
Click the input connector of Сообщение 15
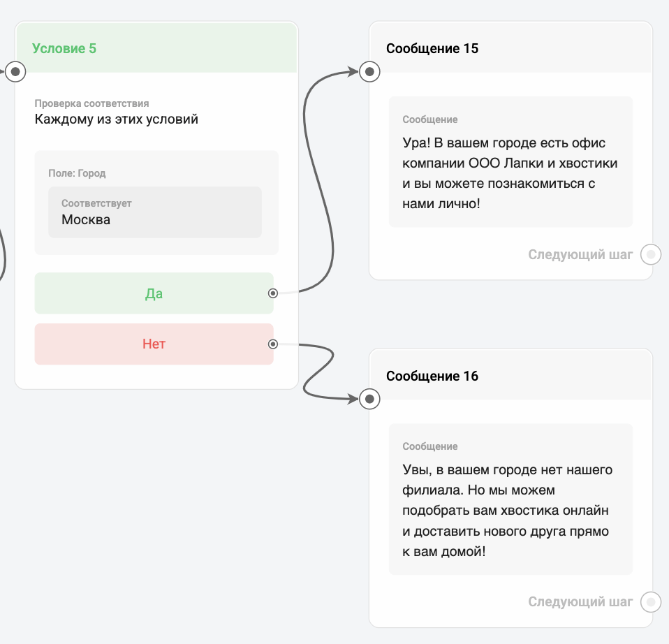pyautogui.click(x=369, y=71)
